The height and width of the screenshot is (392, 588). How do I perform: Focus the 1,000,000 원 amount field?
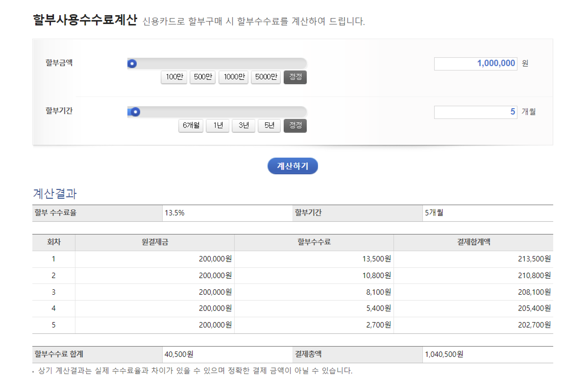(x=475, y=64)
